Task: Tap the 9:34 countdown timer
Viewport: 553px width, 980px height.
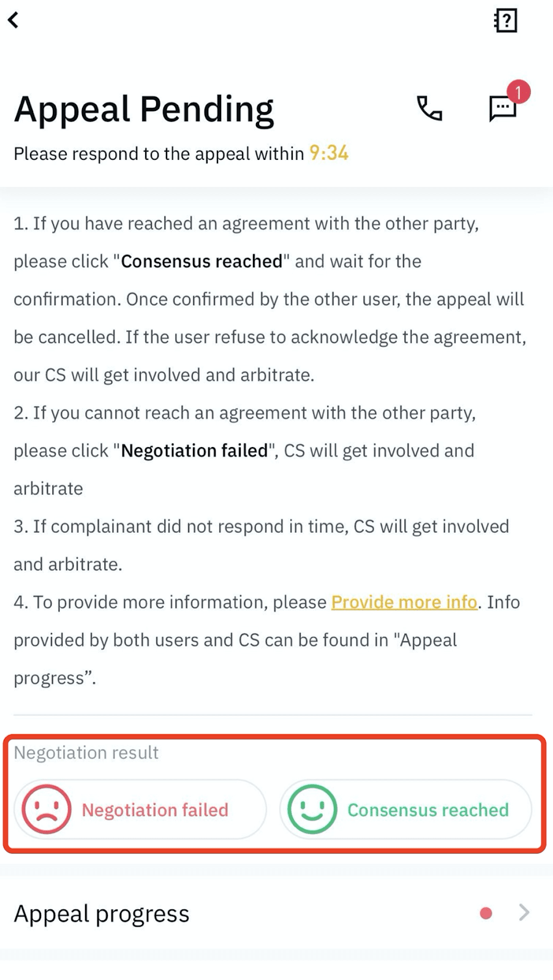Action: click(x=329, y=153)
